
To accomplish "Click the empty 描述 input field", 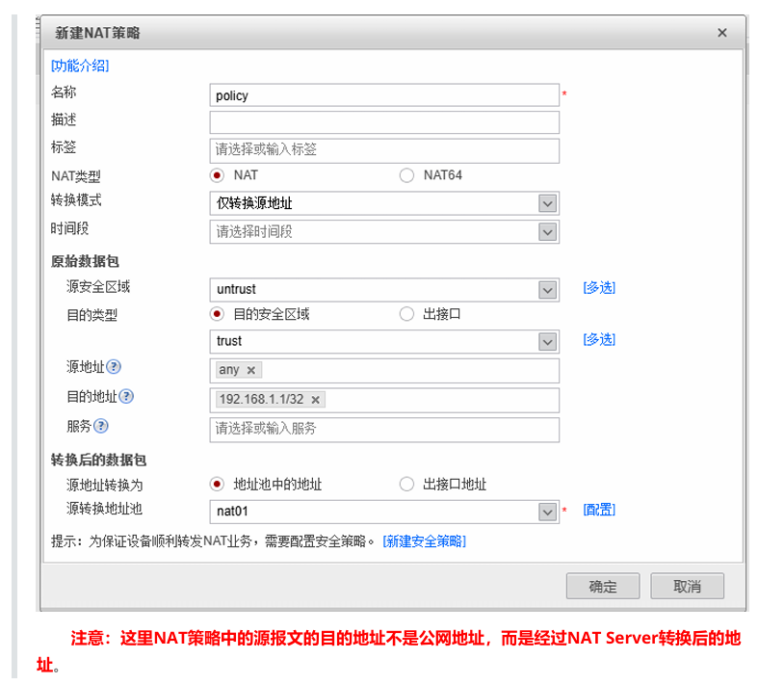I will 384,122.
